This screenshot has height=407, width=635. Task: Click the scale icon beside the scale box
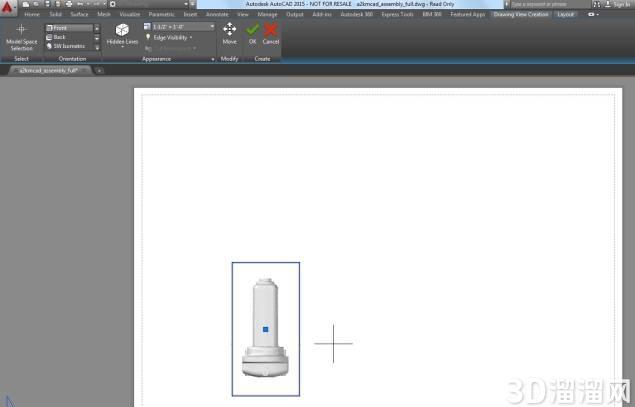tap(147, 27)
